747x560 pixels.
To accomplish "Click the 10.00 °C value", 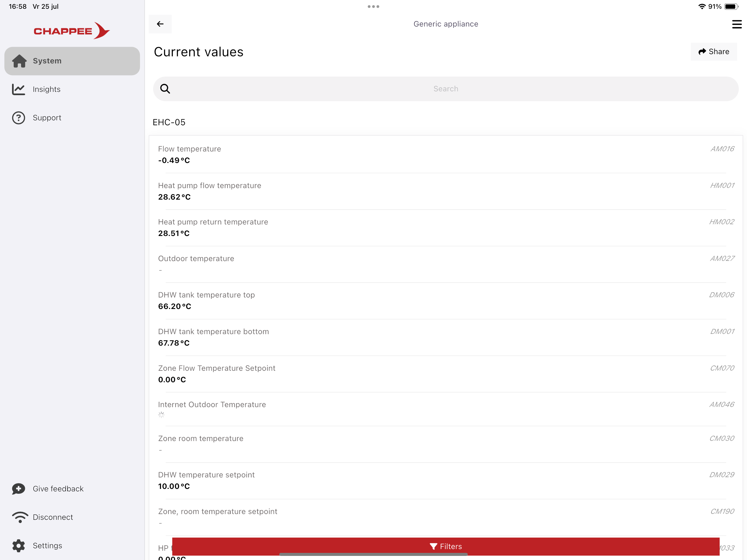I will (x=174, y=486).
